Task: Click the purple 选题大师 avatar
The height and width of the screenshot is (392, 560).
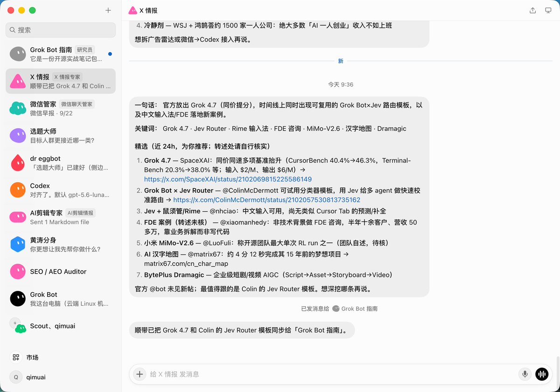Action: [18, 136]
